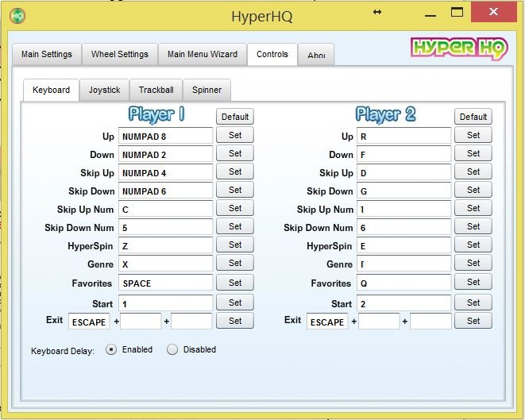Click the HyperHQ logo image
Screen dimensions: 525x420
click(459, 48)
